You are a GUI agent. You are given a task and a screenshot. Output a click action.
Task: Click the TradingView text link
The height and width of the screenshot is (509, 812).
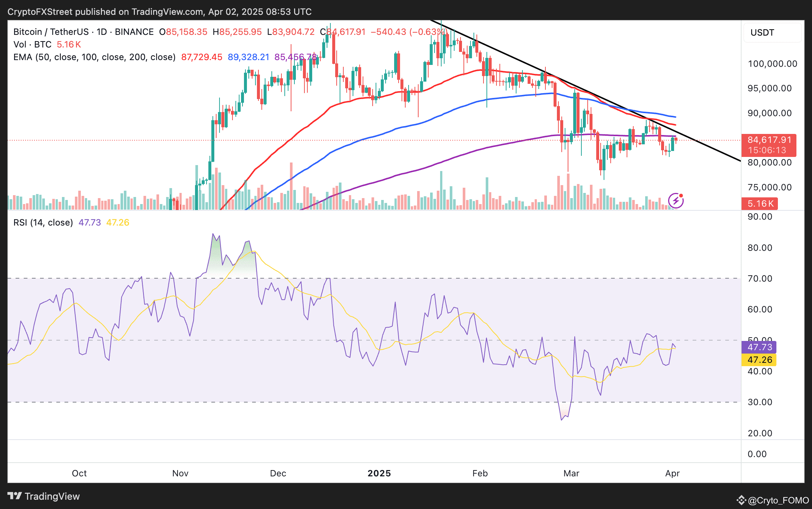(52, 496)
